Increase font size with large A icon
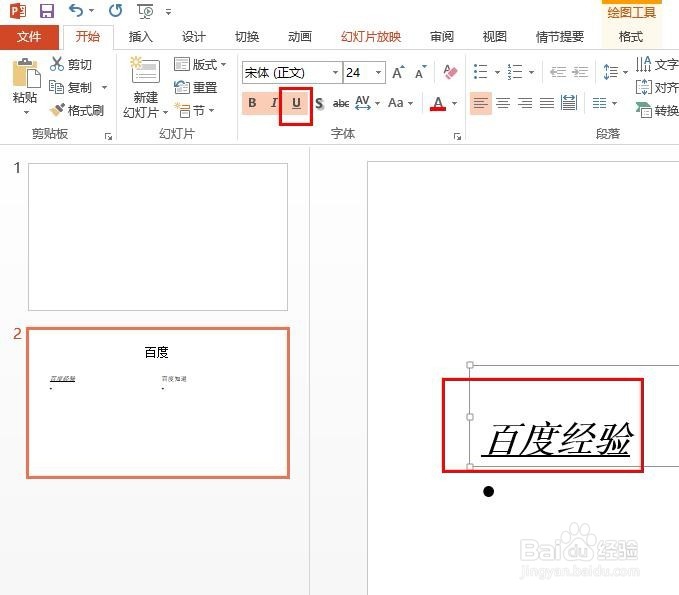The image size is (679, 595). pyautogui.click(x=398, y=72)
